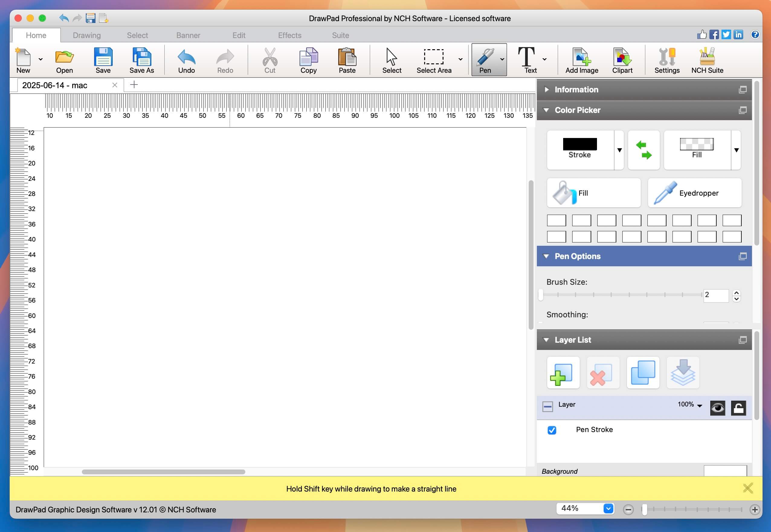Dismiss the yellow Shift key tip bar
The width and height of the screenshot is (771, 532).
pos(748,488)
